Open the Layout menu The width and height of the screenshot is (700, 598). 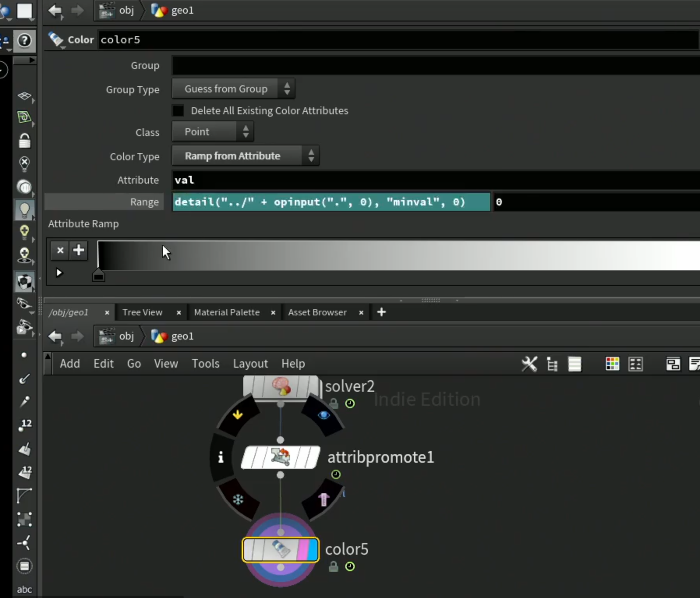coord(250,363)
